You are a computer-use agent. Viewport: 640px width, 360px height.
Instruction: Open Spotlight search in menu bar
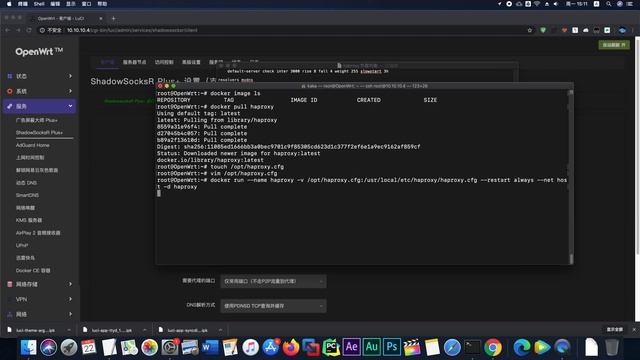[x=609, y=4]
